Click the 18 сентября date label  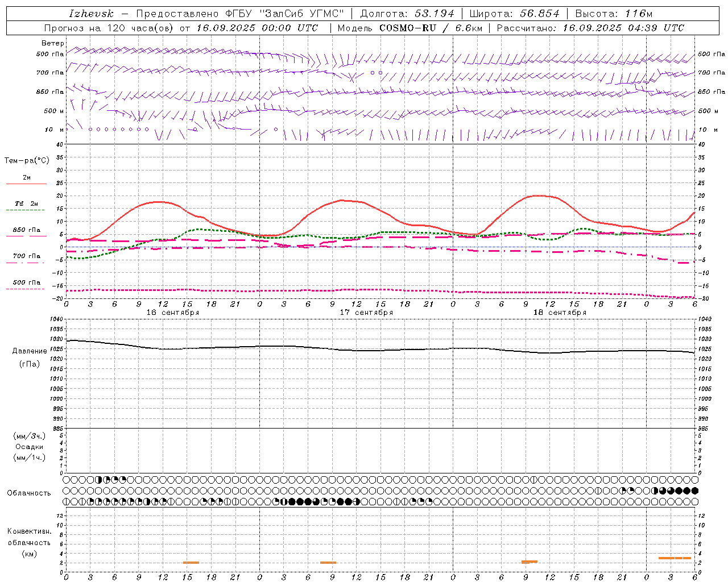(560, 313)
